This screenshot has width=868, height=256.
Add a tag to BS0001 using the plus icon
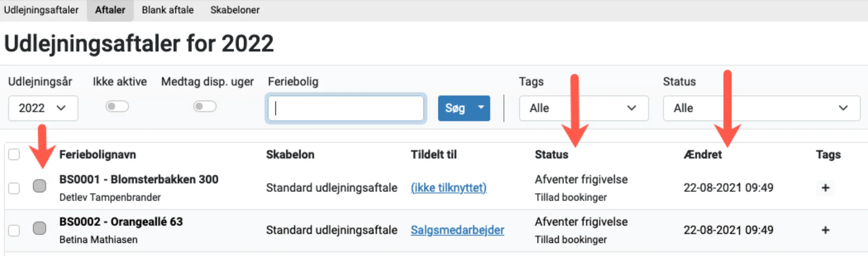pyautogui.click(x=825, y=187)
